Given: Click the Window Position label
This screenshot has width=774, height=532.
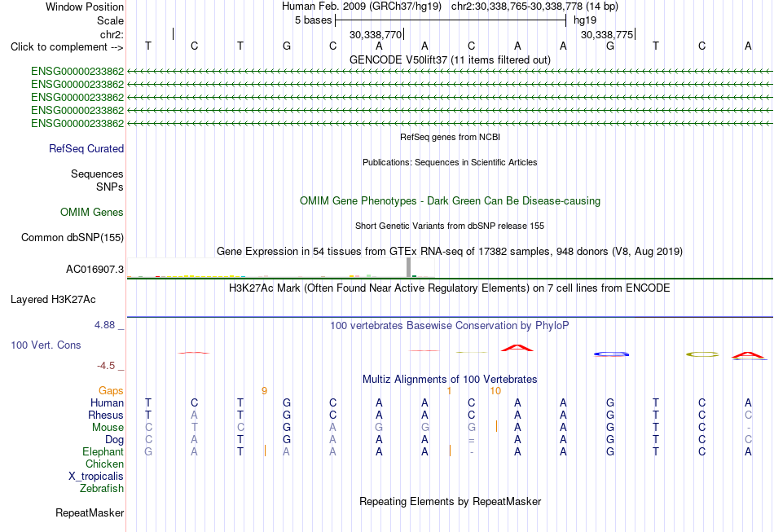Looking at the screenshot, I should 85,7.
